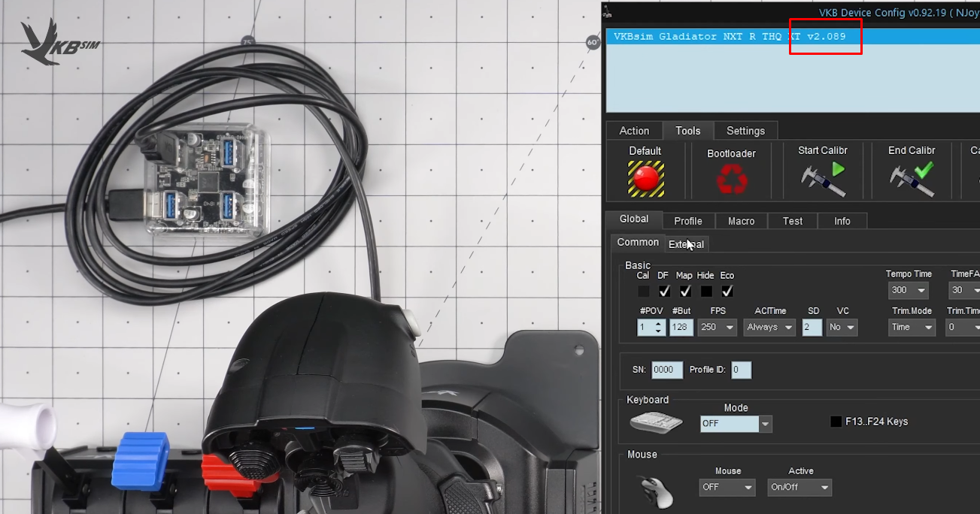This screenshot has height=514, width=980.
Task: Toggle the Eco checkbox
Action: 727,291
